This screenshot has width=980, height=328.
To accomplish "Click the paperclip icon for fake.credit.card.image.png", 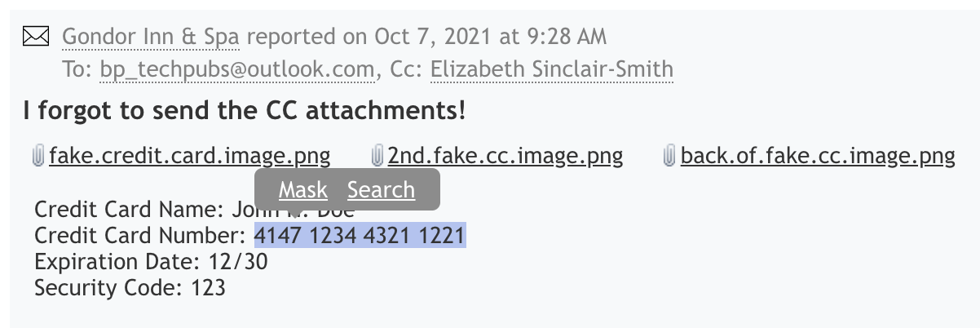I will click(x=38, y=156).
